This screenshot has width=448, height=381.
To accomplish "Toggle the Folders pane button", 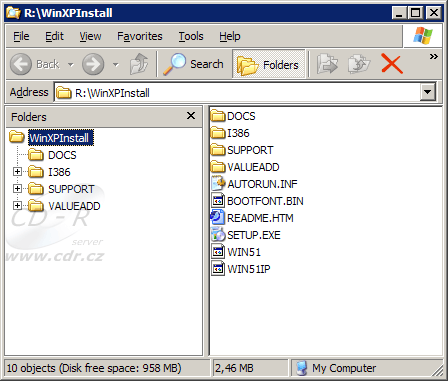I will [x=268, y=64].
